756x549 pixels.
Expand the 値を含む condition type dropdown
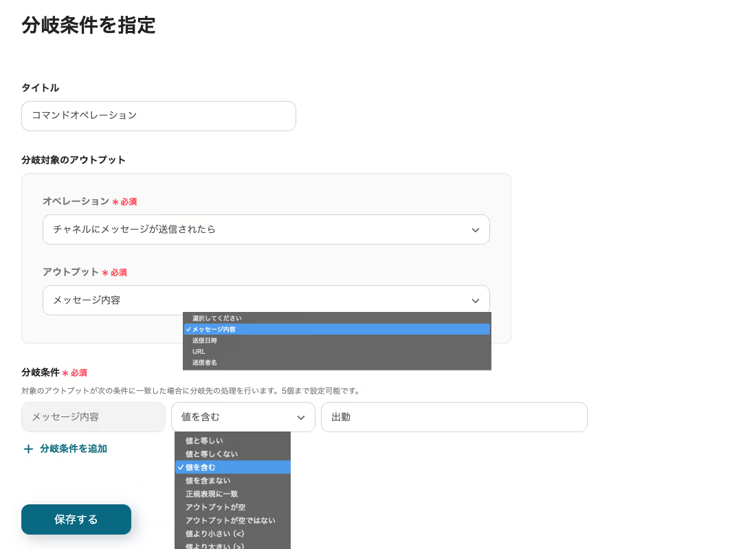point(243,417)
